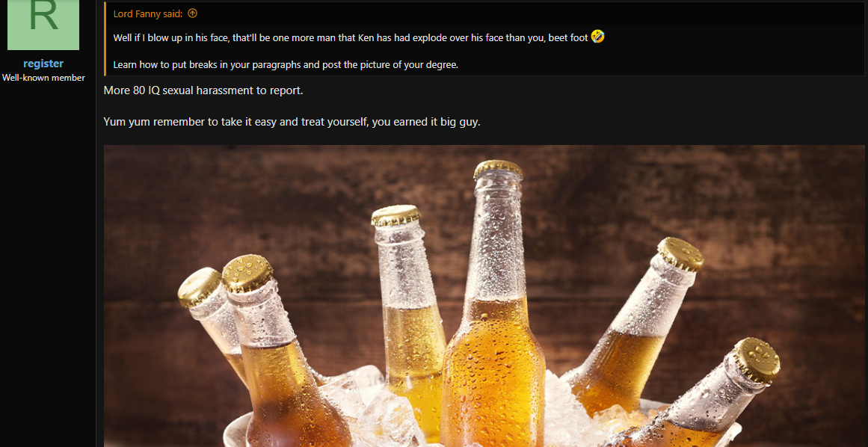Jump to original post via circled up-arrow icon
868x447 pixels.
pyautogui.click(x=193, y=13)
